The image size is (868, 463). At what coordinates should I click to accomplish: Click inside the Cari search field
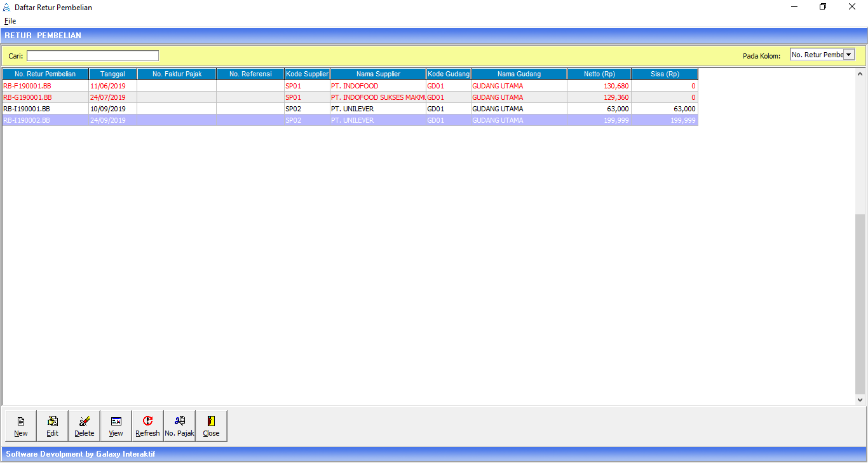93,56
